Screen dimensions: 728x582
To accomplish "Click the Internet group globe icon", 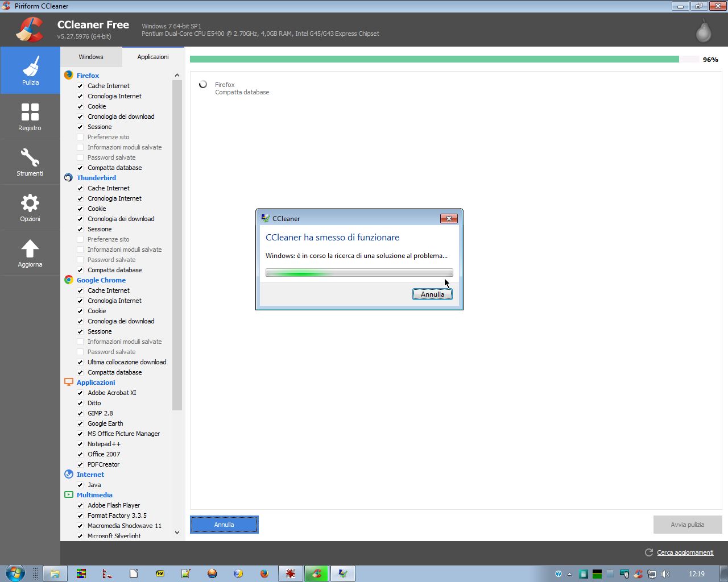I will [69, 474].
